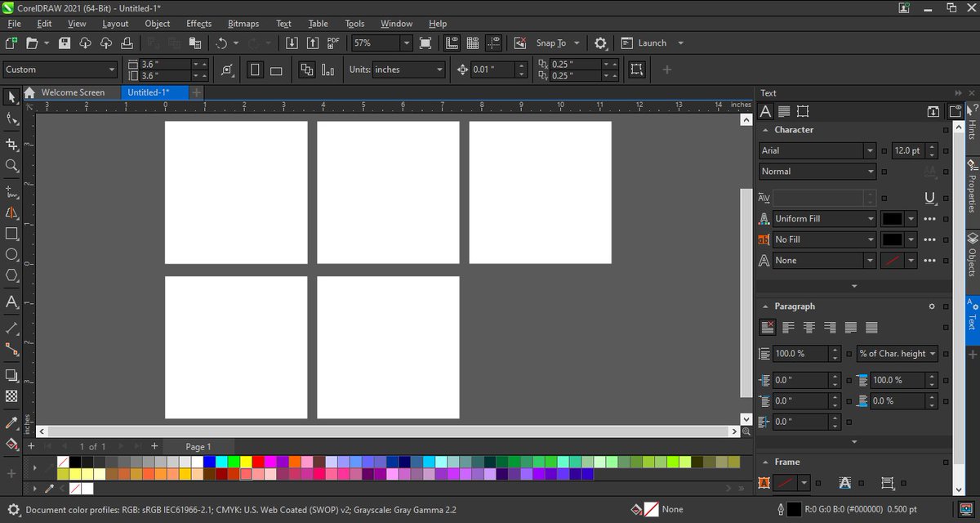
Task: Select the Shape edit tool
Action: pyautogui.click(x=11, y=119)
